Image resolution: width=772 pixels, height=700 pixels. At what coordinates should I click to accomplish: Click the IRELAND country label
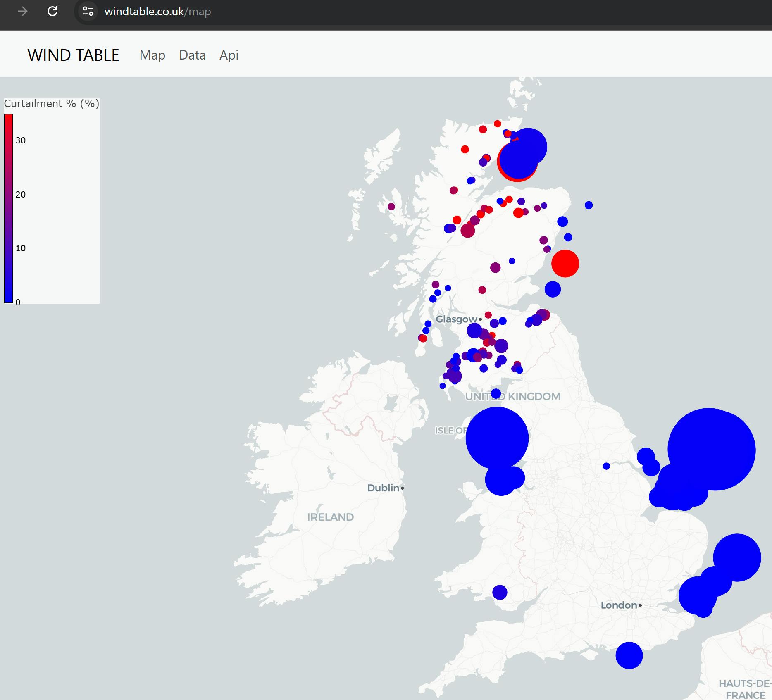(x=331, y=517)
